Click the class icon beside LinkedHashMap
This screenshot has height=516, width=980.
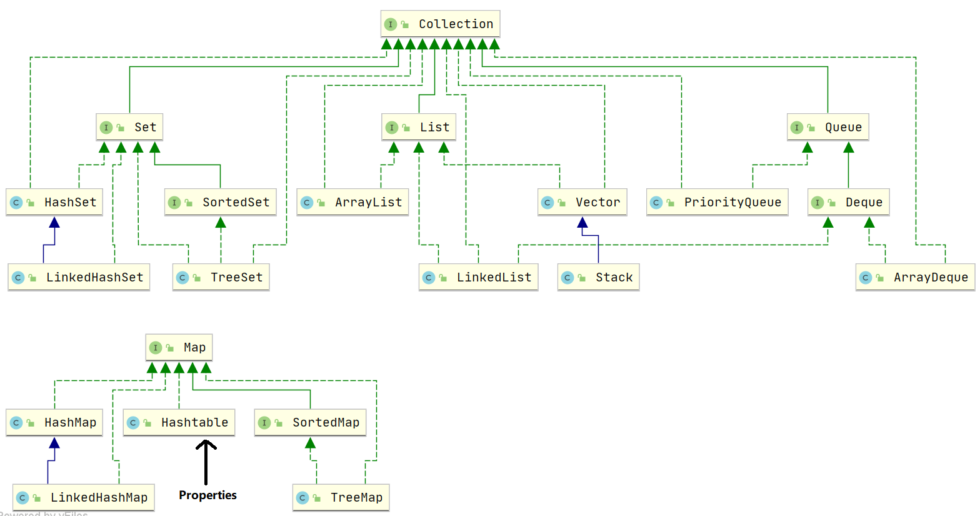pos(22,498)
